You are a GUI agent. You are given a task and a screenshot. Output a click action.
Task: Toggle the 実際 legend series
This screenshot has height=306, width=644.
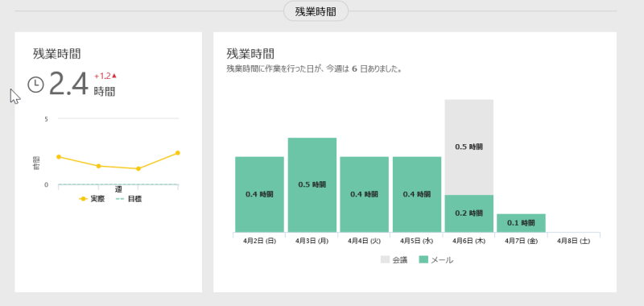point(92,199)
